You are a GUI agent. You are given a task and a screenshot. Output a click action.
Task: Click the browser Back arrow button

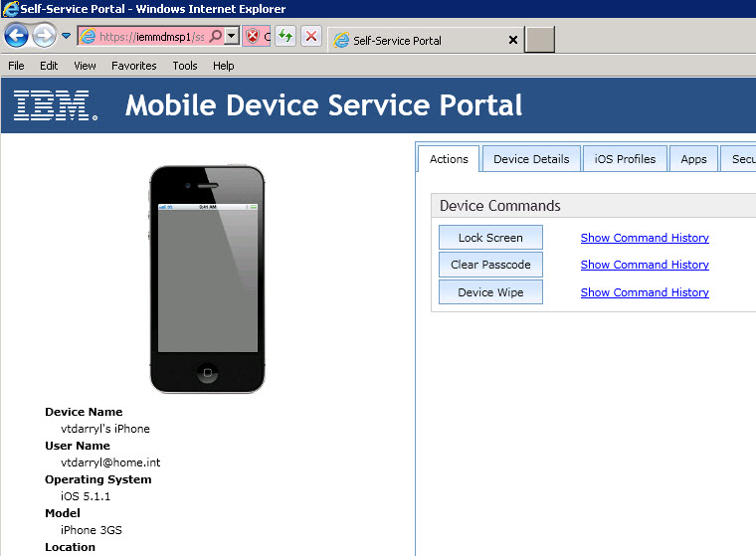[x=16, y=37]
